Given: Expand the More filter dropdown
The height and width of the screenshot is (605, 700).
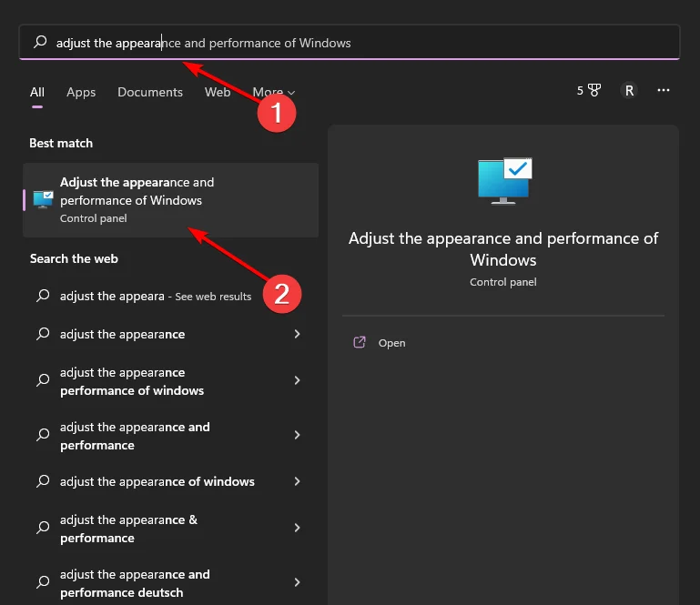Looking at the screenshot, I should pos(273,92).
